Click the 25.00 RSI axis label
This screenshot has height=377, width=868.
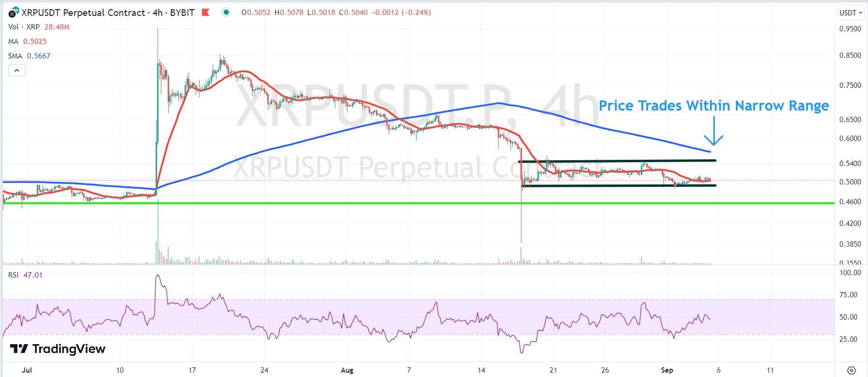849,339
